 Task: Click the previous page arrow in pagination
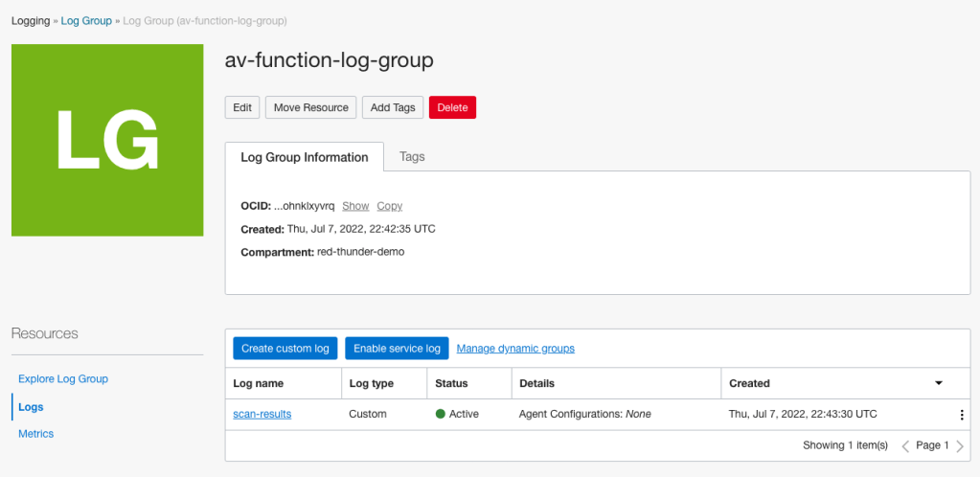point(905,445)
